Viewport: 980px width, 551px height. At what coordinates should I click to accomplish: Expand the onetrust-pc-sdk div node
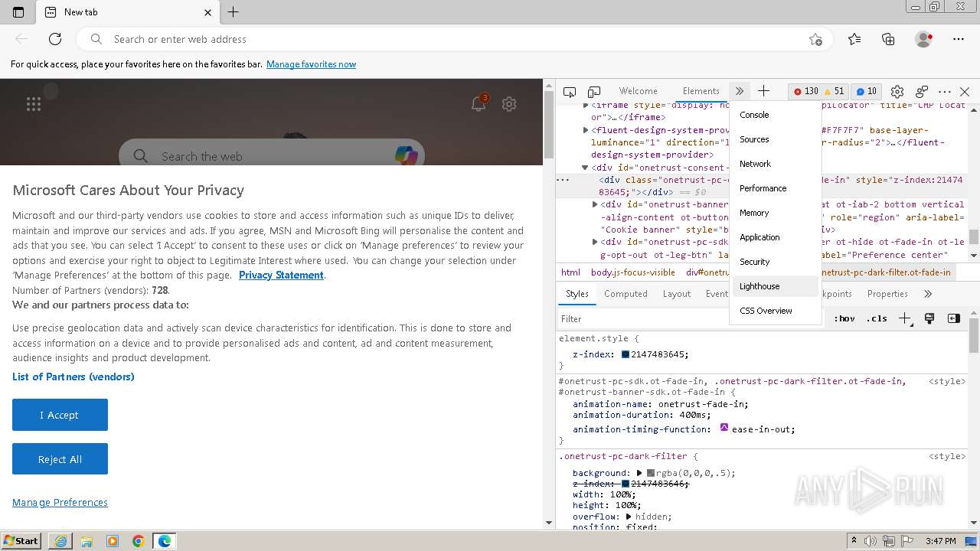pyautogui.click(x=595, y=242)
